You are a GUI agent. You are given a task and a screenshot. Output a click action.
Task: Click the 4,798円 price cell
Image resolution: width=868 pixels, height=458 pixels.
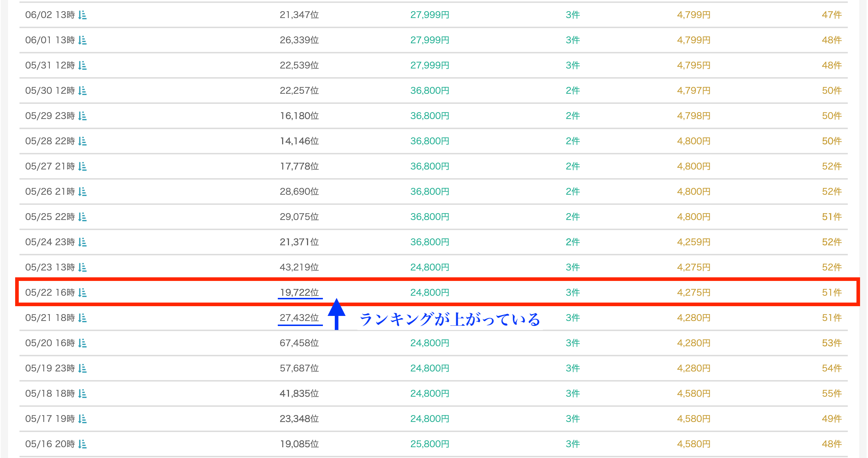point(694,116)
